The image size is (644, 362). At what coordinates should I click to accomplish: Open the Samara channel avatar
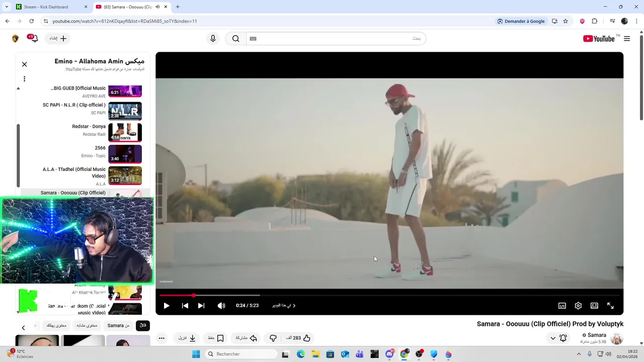coord(616,338)
